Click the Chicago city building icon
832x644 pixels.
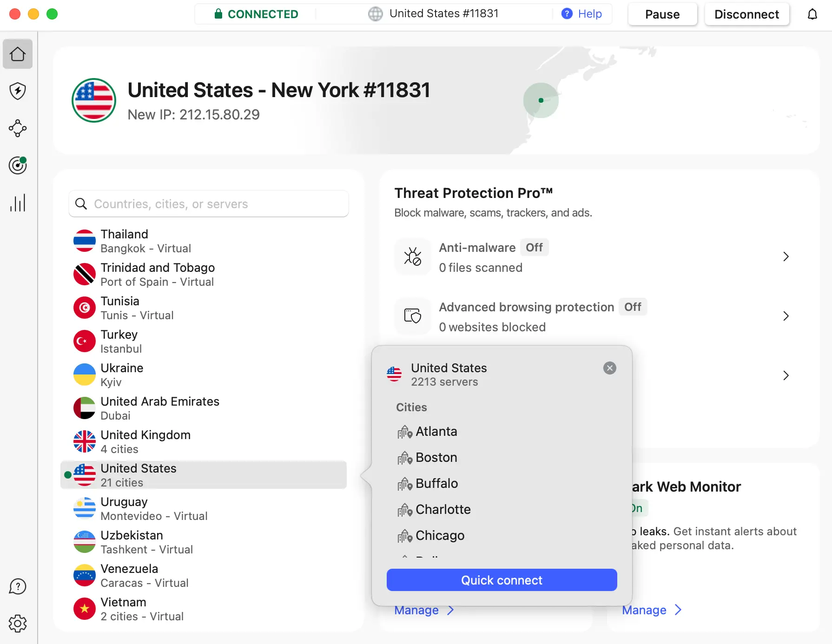[x=405, y=536]
